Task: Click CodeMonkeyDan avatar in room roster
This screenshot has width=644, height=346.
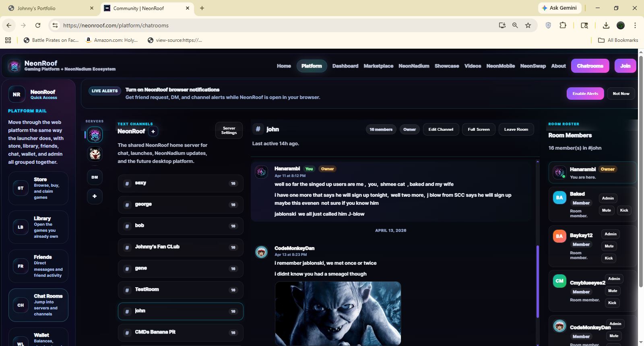Action: [x=559, y=326]
